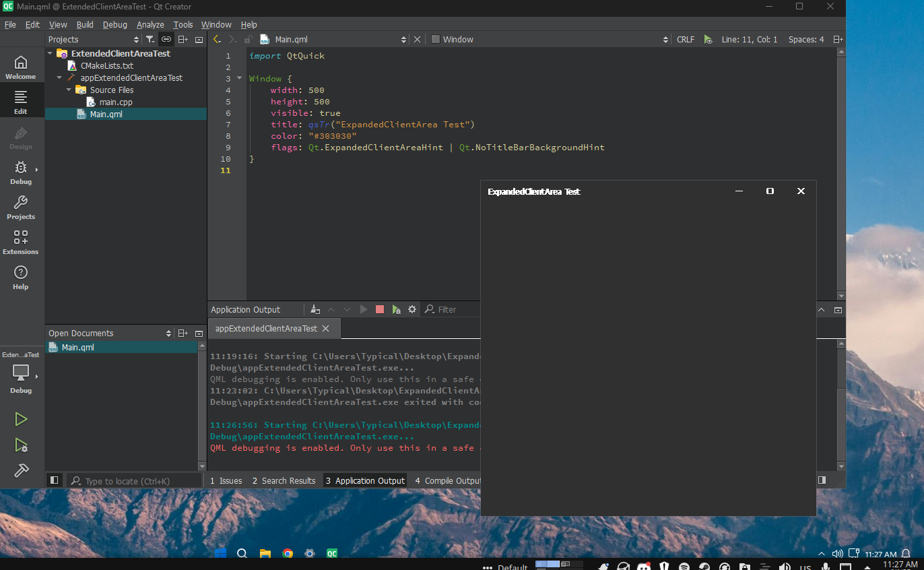Collapse the ExtendedClientAreaTest project node

click(x=50, y=53)
